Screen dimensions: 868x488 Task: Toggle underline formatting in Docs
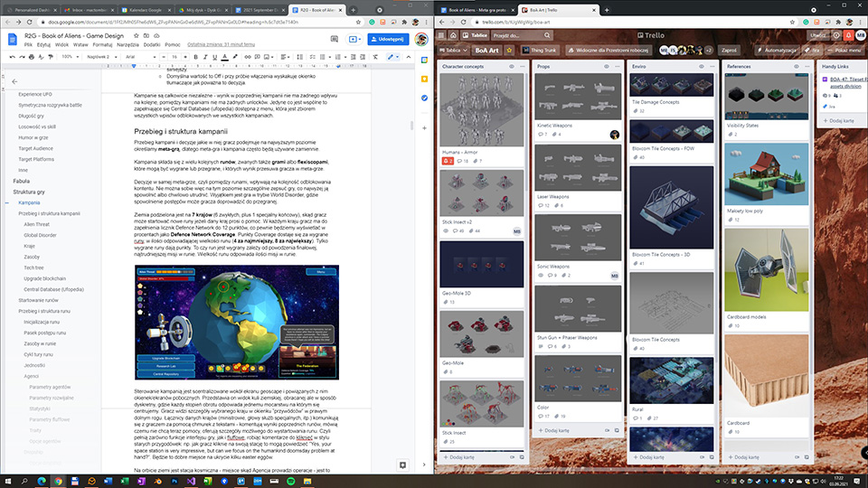tap(215, 57)
